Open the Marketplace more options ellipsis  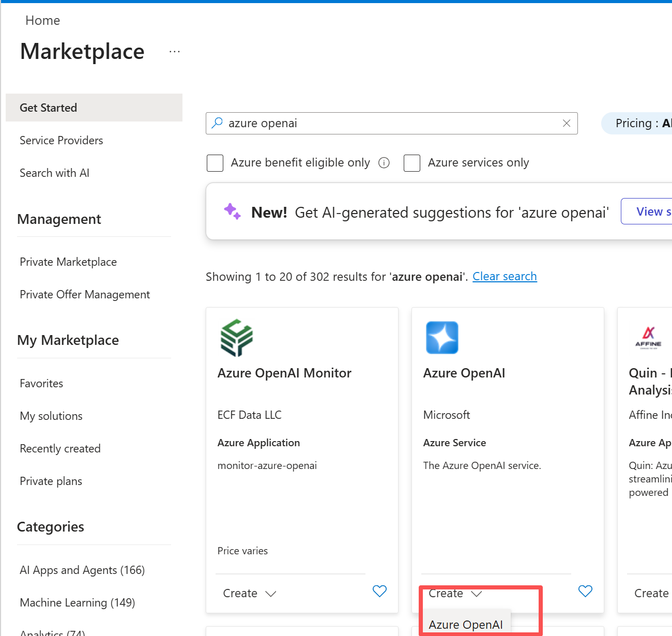click(175, 52)
